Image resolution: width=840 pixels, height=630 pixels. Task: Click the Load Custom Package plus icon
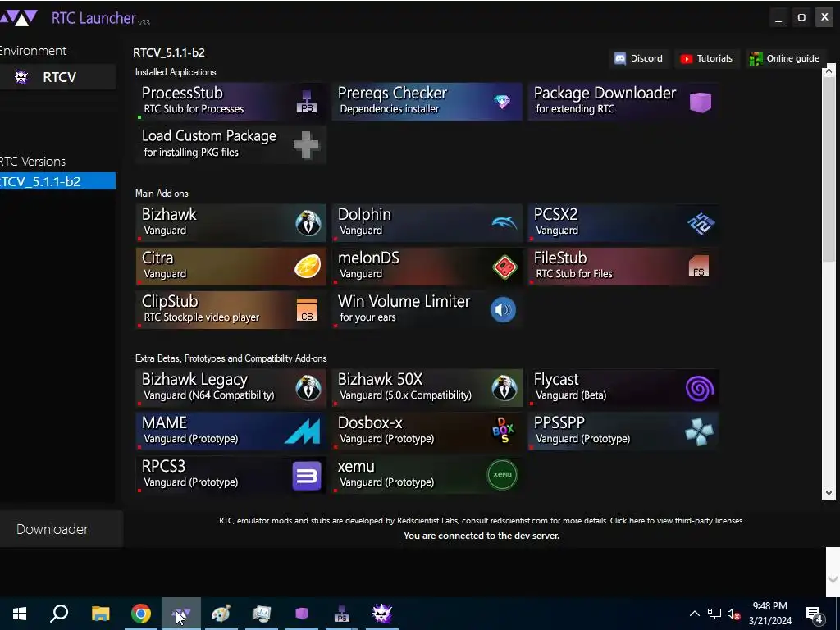pos(307,144)
